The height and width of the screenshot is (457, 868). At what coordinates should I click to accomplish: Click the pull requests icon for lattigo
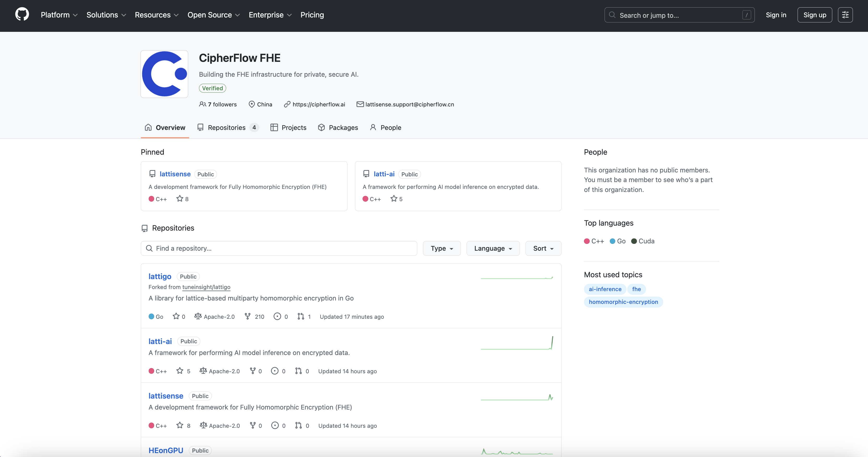300,316
